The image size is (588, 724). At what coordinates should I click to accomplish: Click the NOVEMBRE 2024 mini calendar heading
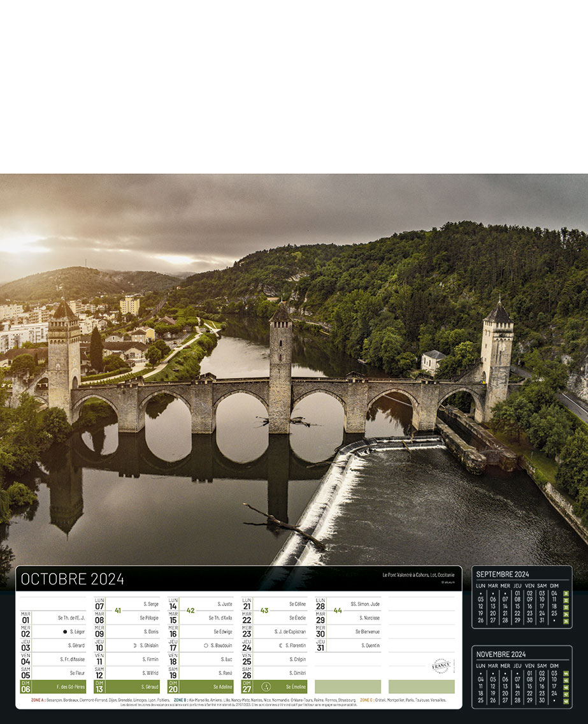(x=501, y=655)
